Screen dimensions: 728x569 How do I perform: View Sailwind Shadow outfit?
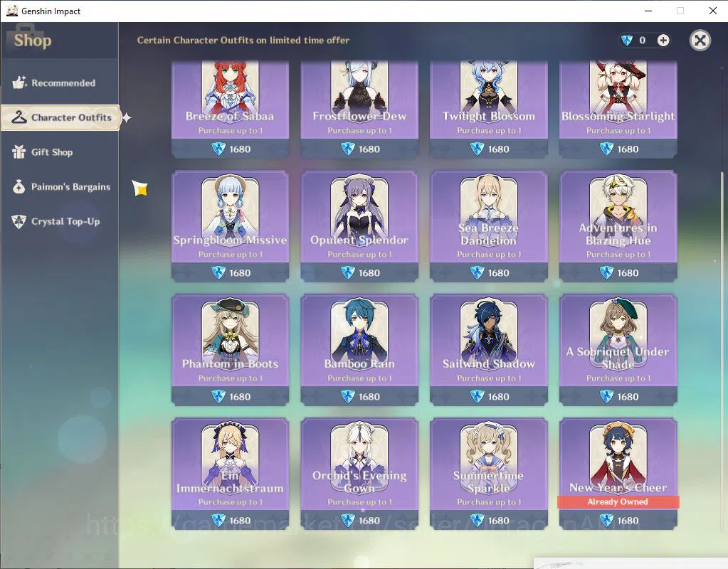coord(489,350)
